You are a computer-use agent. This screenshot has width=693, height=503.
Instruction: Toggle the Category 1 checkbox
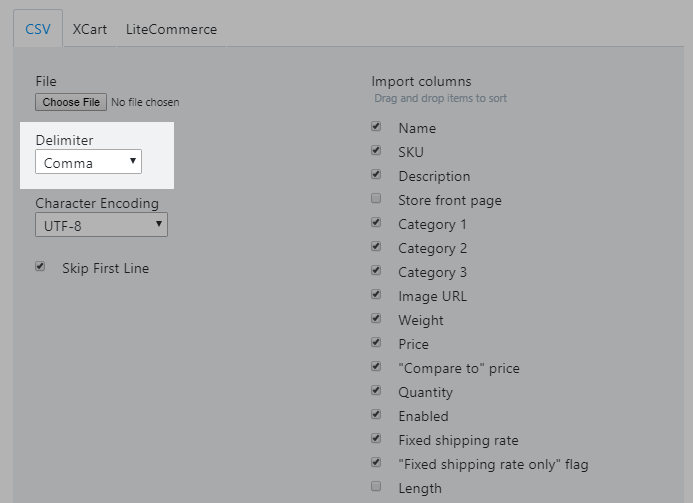[376, 223]
